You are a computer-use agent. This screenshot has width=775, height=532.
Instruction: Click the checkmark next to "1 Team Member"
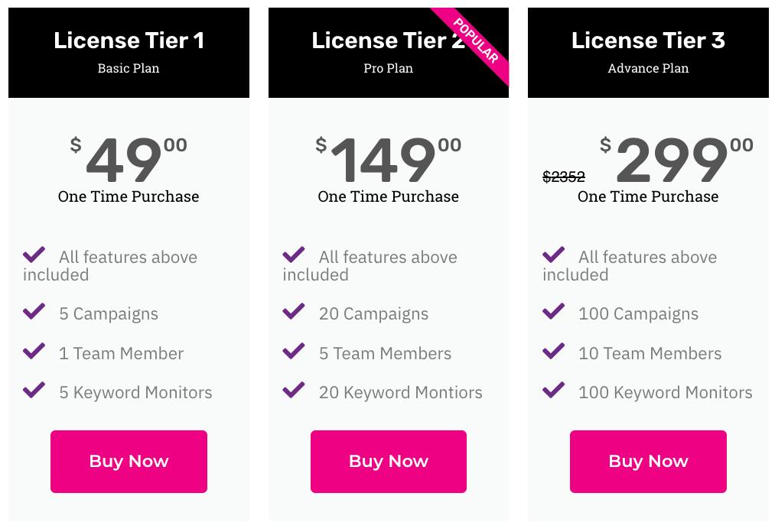click(x=34, y=353)
